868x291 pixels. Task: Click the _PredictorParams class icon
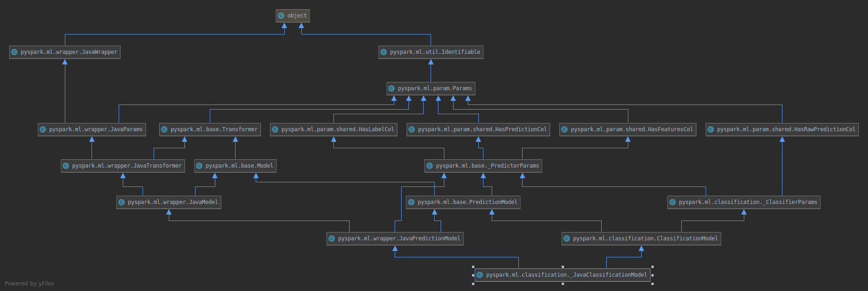(430, 166)
